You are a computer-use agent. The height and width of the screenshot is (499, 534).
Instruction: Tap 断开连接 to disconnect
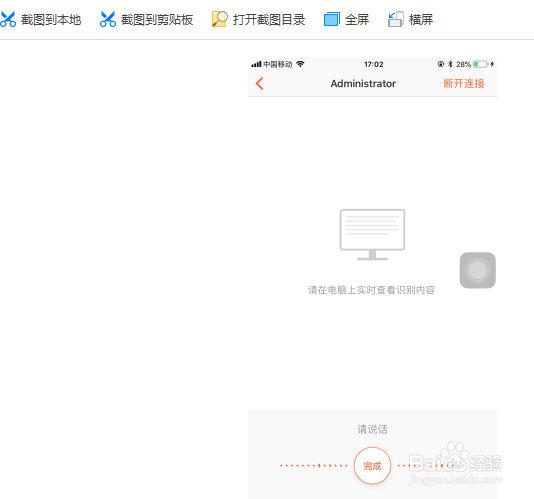[x=464, y=83]
